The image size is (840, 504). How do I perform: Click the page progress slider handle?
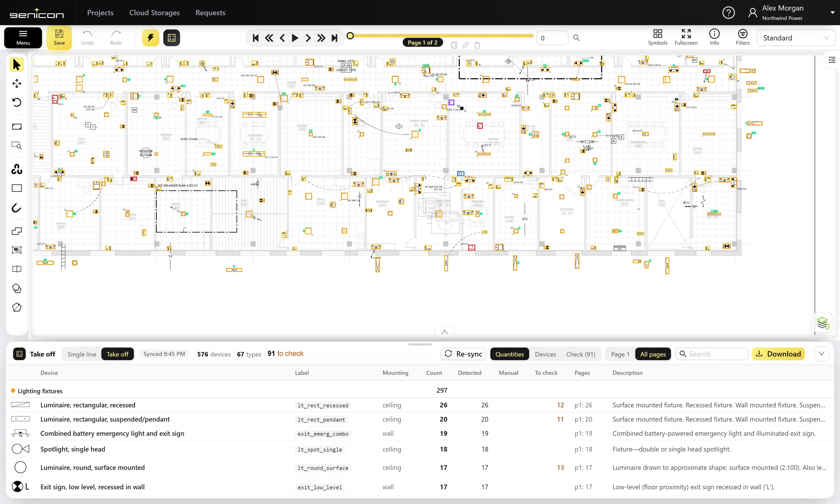(350, 36)
